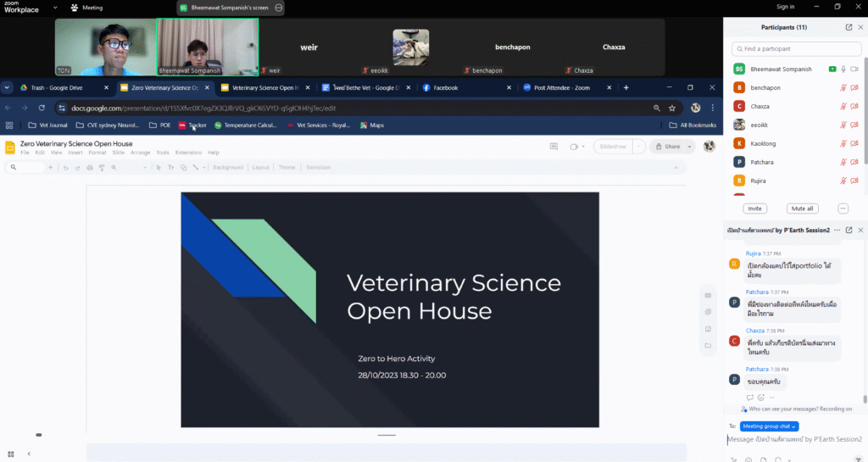The width and height of the screenshot is (868, 462).
Task: Click Rujira's video-off icon
Action: pos(854,181)
